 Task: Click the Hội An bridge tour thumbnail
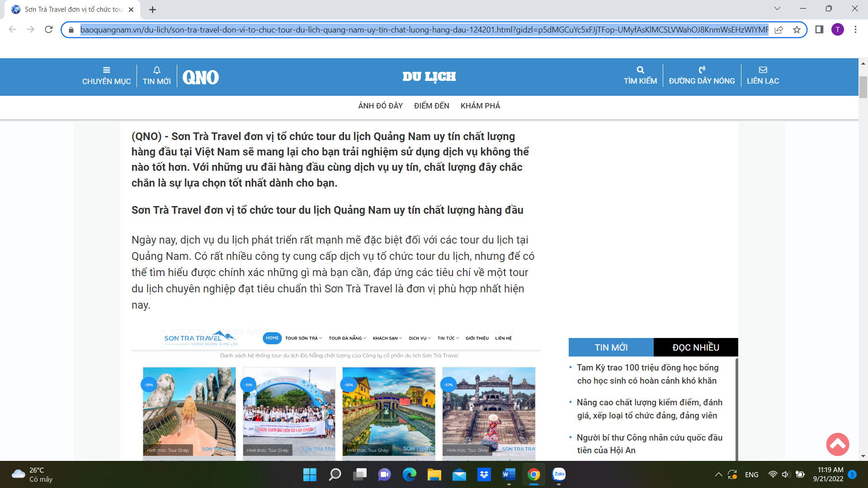point(389,411)
